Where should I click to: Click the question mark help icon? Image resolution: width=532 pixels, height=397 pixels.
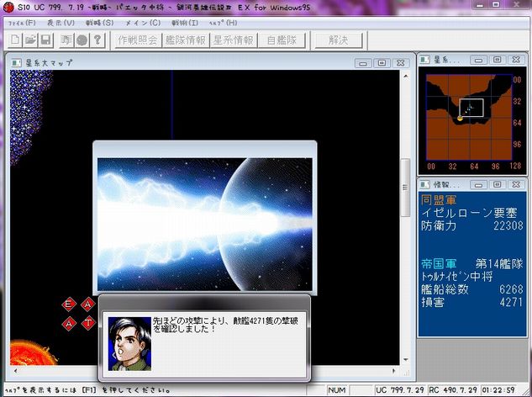97,40
